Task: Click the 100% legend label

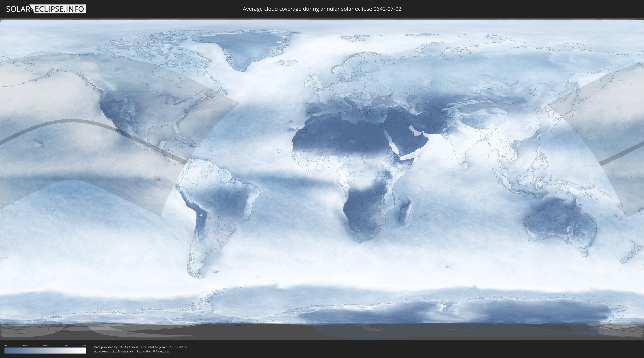Action: click(83, 345)
